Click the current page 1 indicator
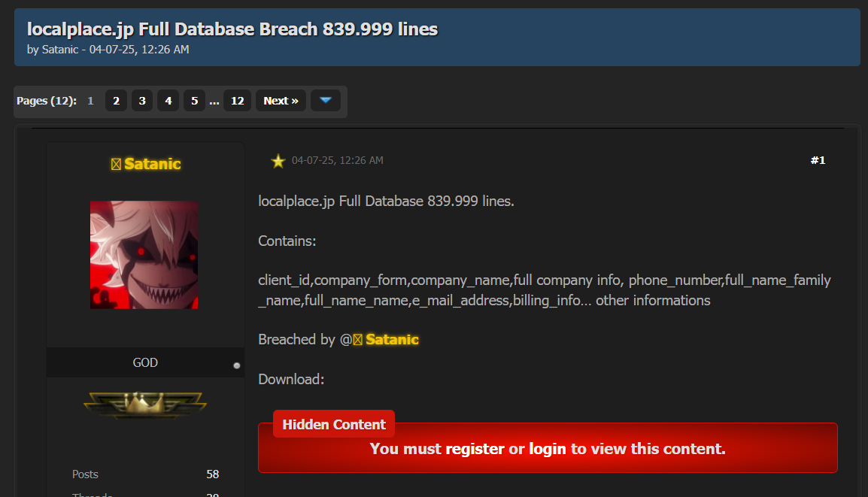 click(90, 101)
